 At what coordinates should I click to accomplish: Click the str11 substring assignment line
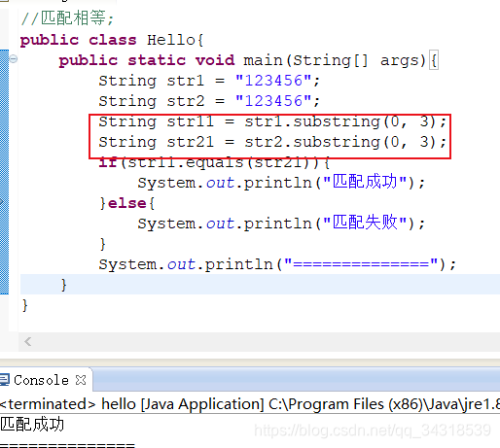pos(272,121)
